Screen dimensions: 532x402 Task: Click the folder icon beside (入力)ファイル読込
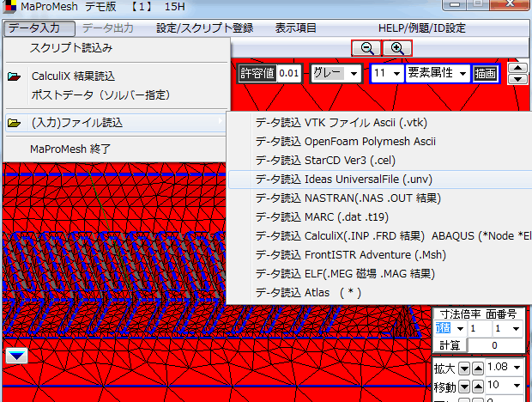point(14,123)
